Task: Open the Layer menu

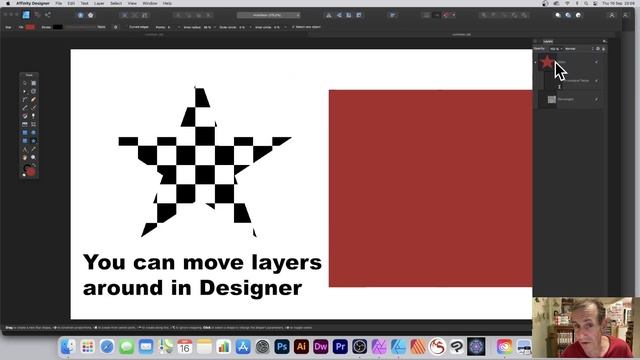Action: pyautogui.click(x=99, y=3)
